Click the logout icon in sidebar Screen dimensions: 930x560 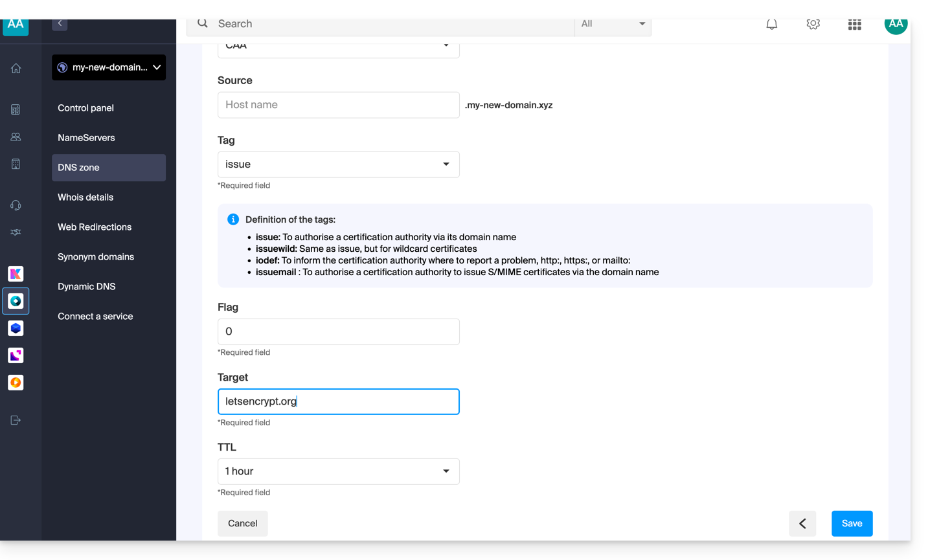pyautogui.click(x=16, y=420)
